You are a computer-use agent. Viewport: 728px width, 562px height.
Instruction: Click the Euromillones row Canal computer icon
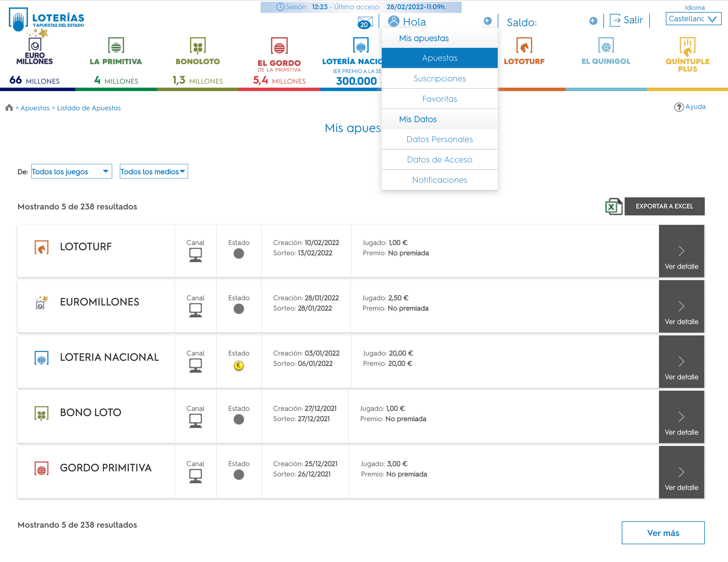tap(195, 310)
